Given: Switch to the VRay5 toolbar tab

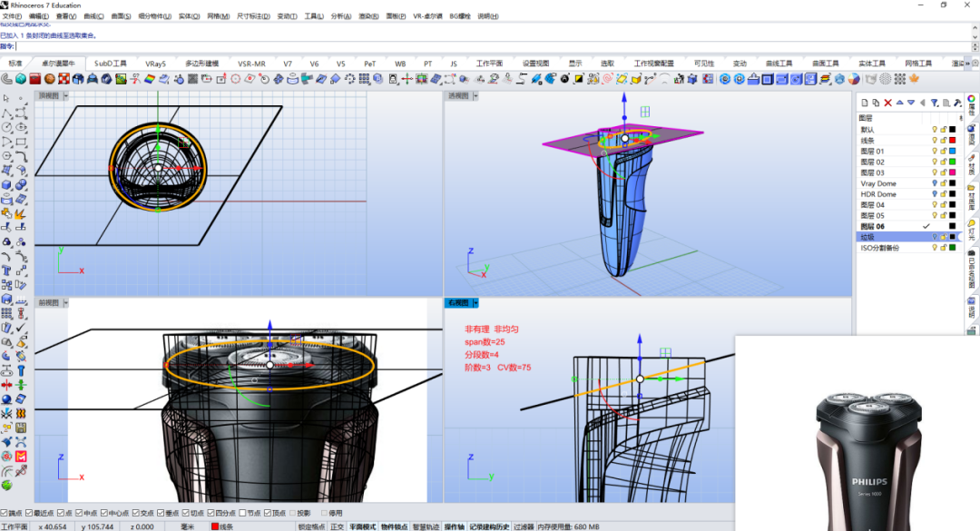Looking at the screenshot, I should (156, 64).
